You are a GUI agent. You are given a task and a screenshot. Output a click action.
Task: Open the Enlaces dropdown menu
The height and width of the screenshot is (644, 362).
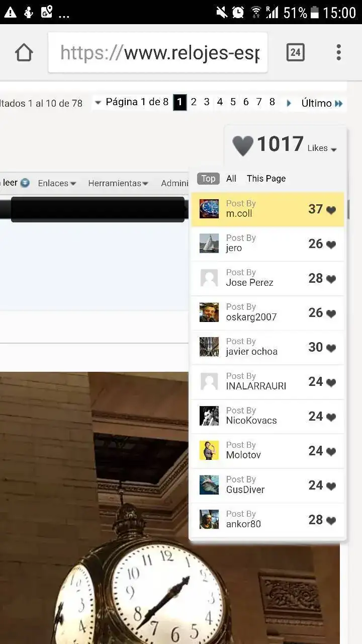[57, 183]
